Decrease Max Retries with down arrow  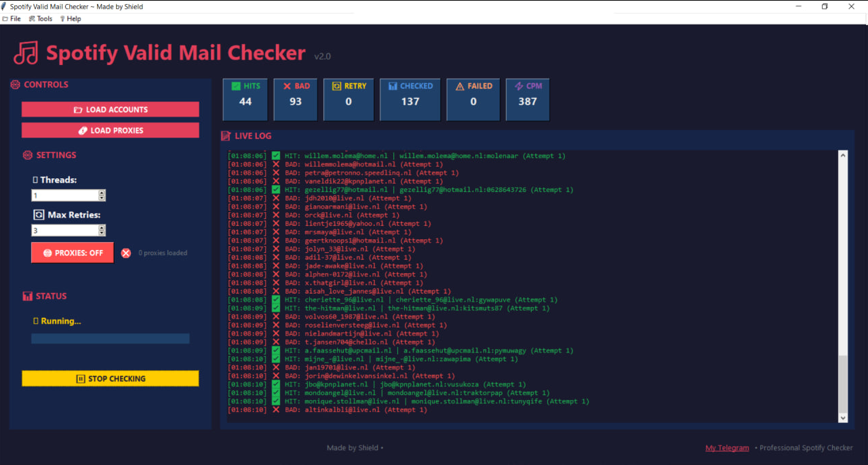click(102, 233)
